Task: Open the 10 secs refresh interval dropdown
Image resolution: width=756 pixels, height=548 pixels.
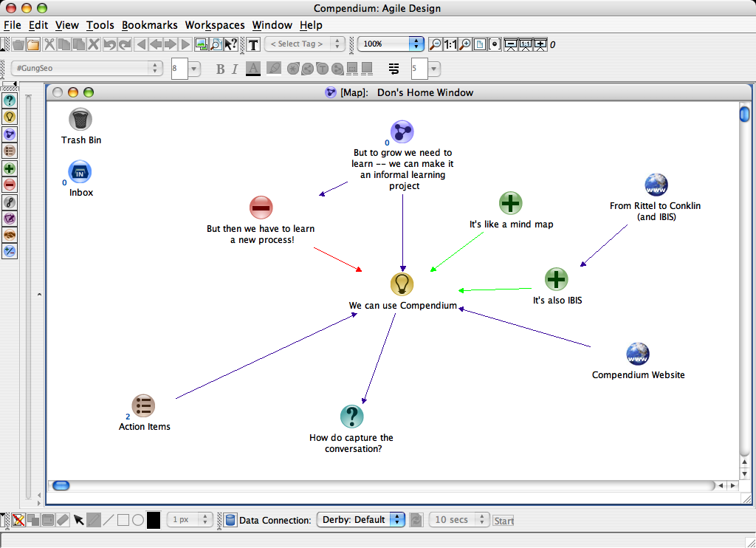Action: tap(459, 519)
